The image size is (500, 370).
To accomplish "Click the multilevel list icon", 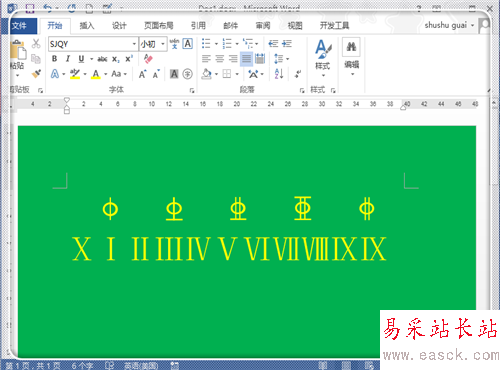I will (x=248, y=44).
